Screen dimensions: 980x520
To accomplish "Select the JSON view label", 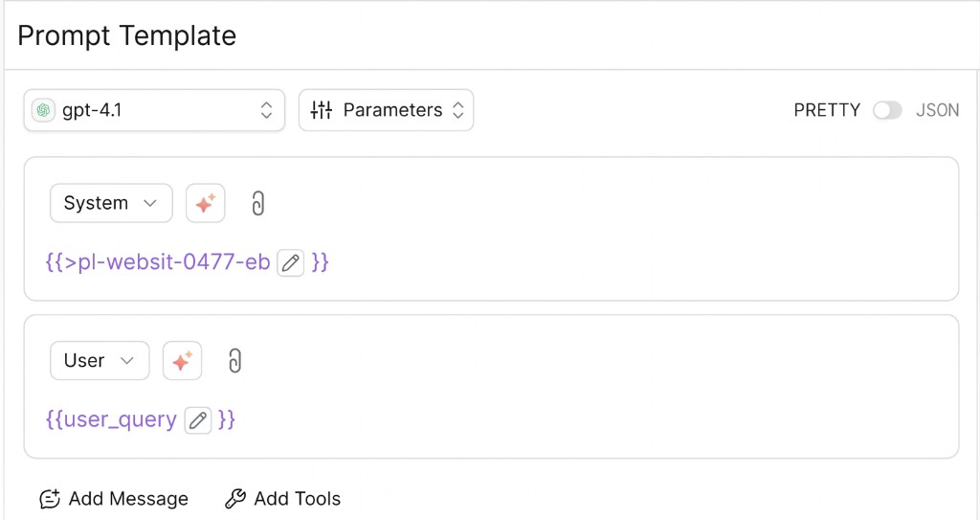I will pyautogui.click(x=937, y=111).
